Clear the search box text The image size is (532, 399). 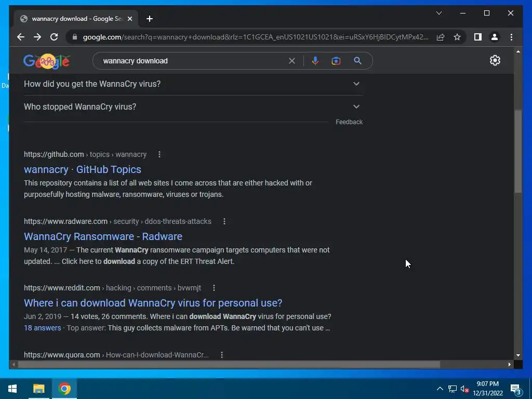coord(292,61)
